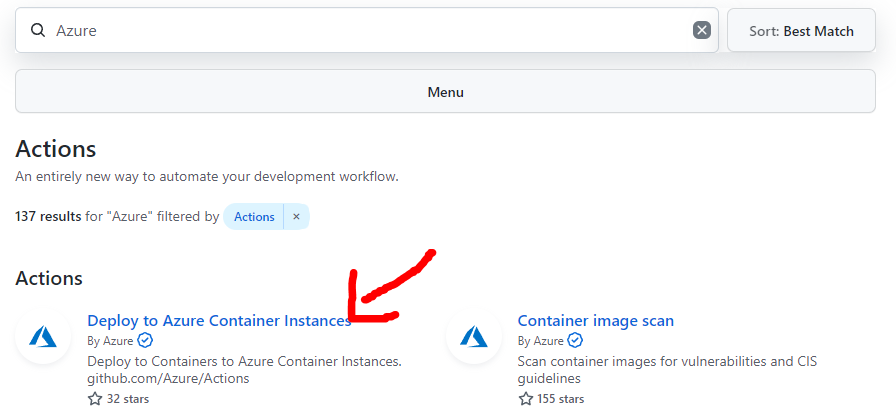Click the Actions filter label
Viewport: 896px width, 419px height.
pos(254,216)
